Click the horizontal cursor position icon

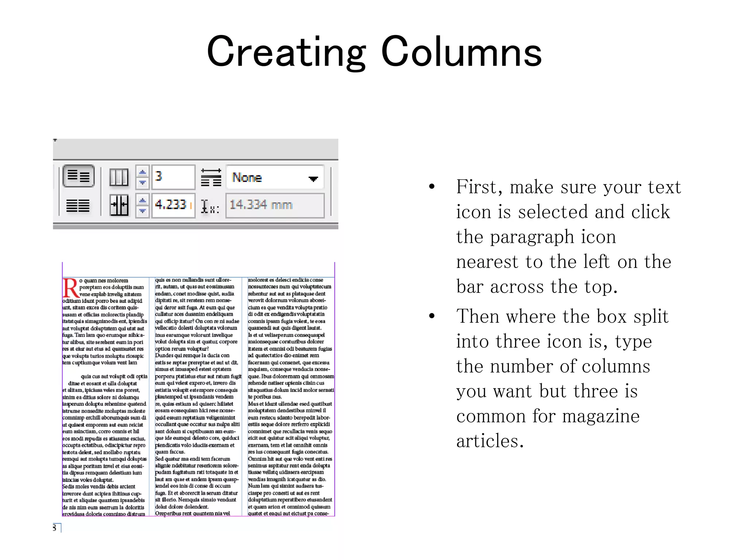pyautogui.click(x=210, y=206)
